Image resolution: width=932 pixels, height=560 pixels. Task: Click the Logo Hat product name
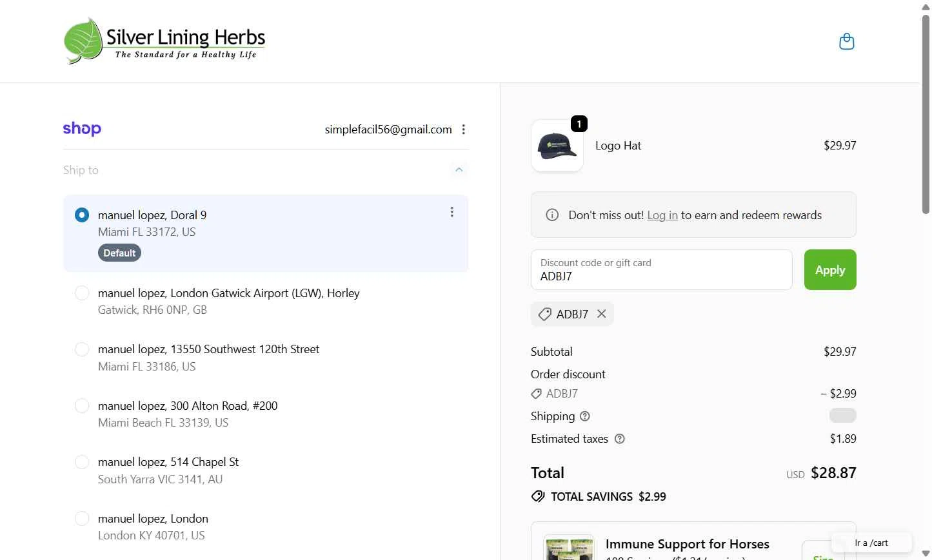point(618,146)
